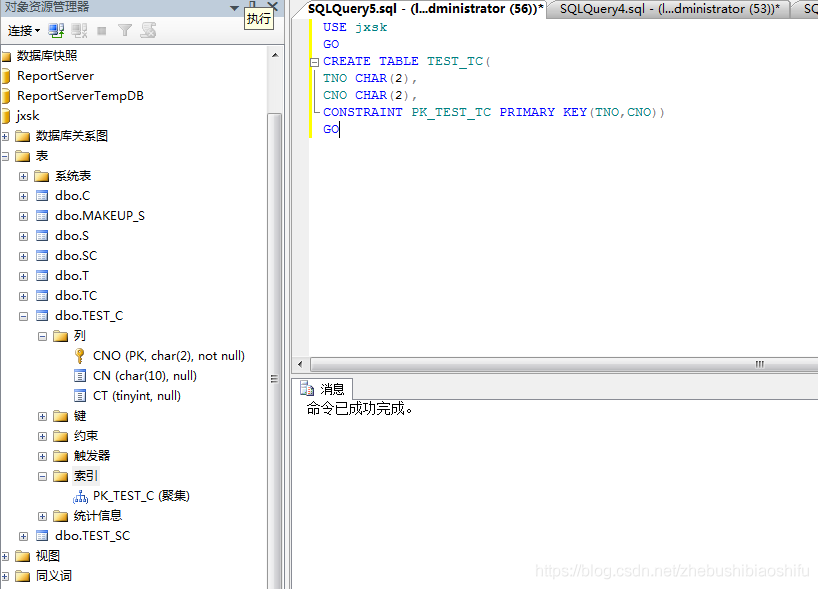
Task: Click the dbo.SC table icon
Action: [x=42, y=256]
